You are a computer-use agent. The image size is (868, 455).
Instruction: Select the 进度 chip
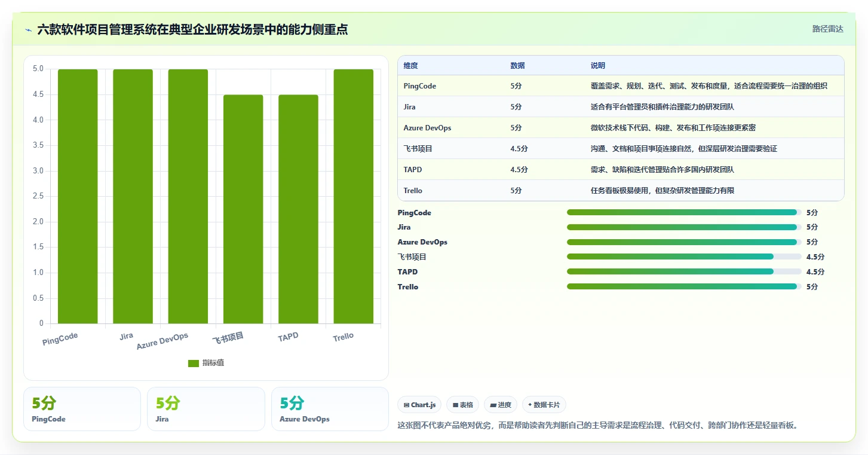501,405
